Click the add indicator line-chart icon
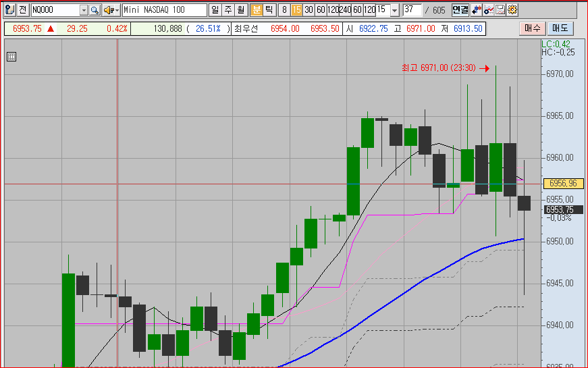The image size is (588, 368). (488, 9)
